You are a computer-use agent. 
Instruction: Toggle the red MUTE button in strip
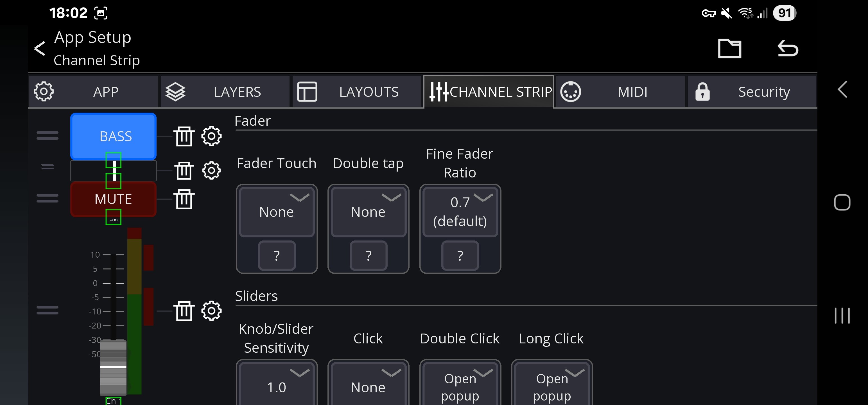point(113,199)
